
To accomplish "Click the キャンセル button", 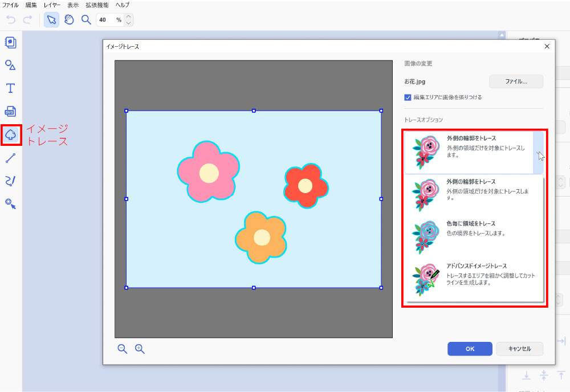I will [519, 349].
